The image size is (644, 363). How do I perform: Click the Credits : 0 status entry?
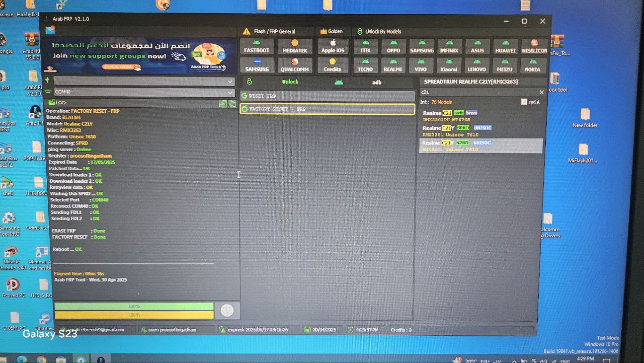click(x=401, y=330)
